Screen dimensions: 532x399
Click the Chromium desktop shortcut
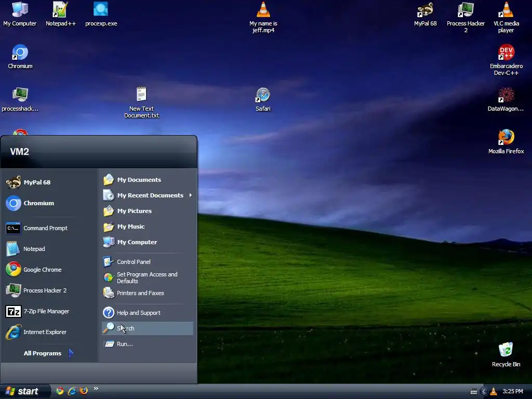pyautogui.click(x=20, y=57)
